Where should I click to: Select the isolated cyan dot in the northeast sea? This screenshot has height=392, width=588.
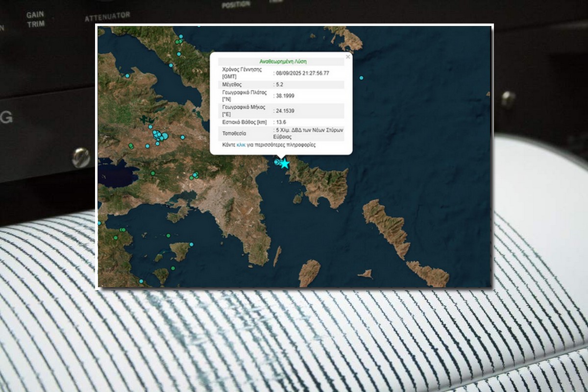pos(361,78)
